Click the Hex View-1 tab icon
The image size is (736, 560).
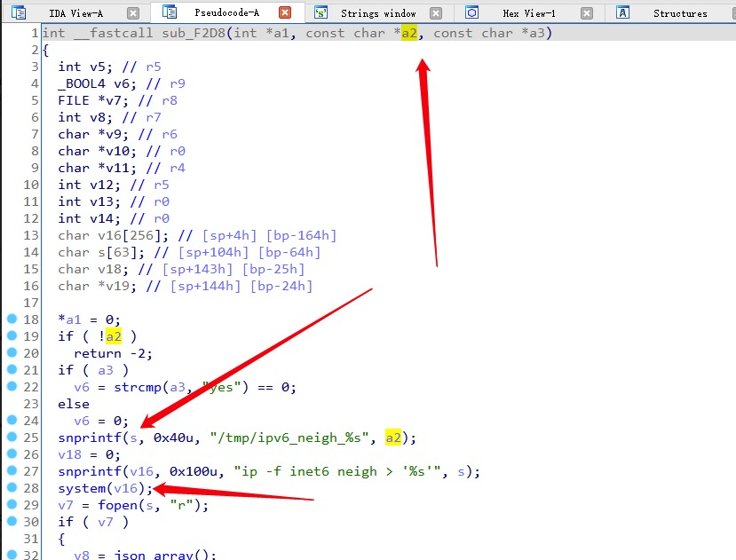[x=471, y=12]
